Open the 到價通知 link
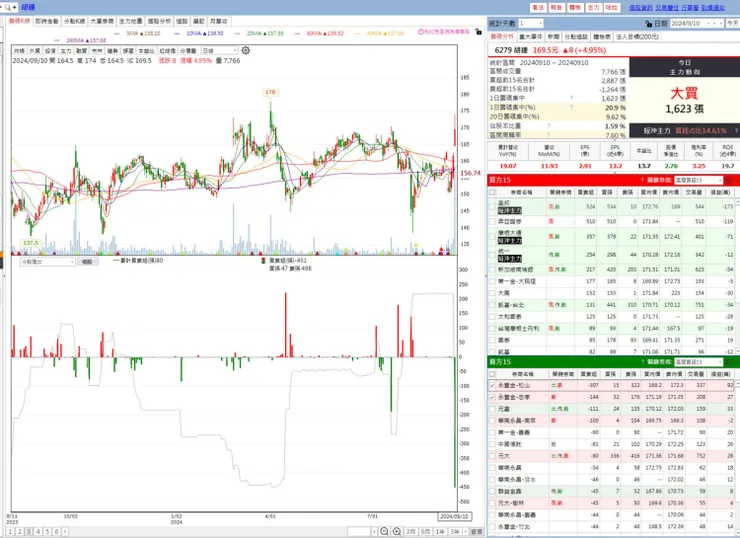This screenshot has height=538, width=740. pyautogui.click(x=713, y=8)
